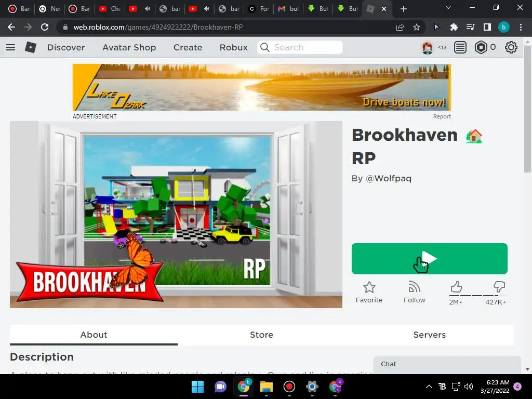Click the red record app in taskbar

tap(289, 387)
